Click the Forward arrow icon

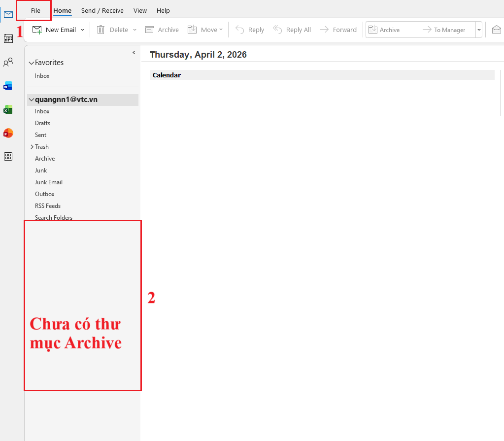324,30
